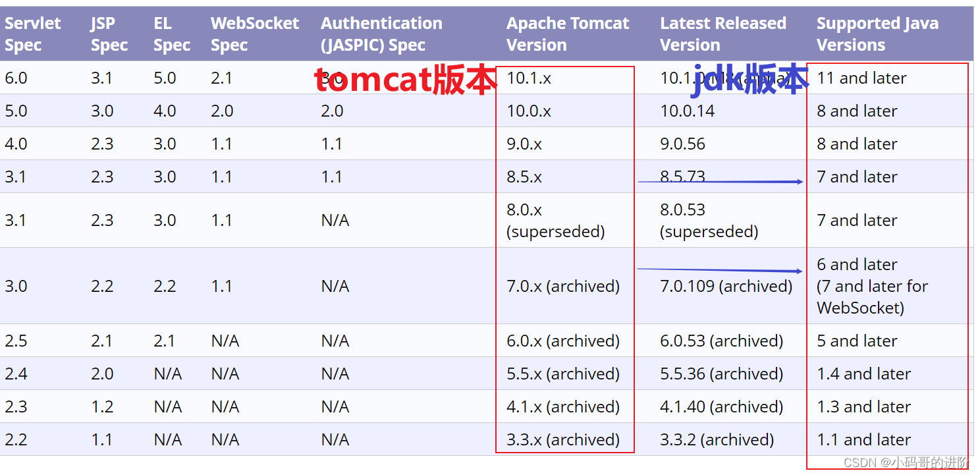The height and width of the screenshot is (475, 980).
Task: Click the 8.0.x (superseded) version cell
Action: pyautogui.click(x=555, y=221)
